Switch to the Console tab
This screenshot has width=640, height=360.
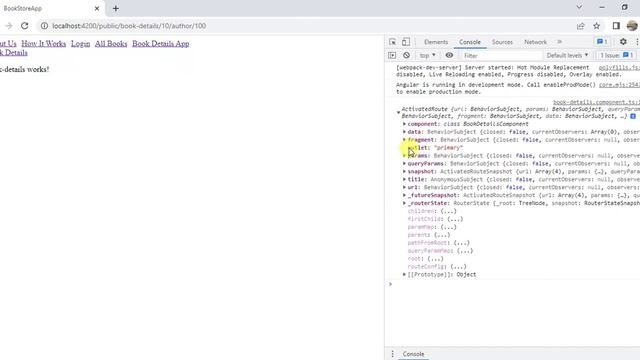point(470,42)
